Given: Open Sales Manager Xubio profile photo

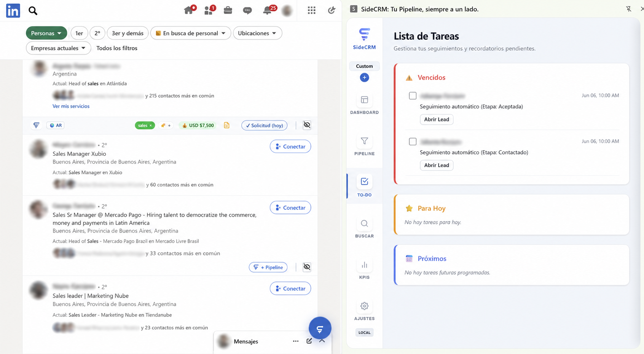Looking at the screenshot, I should point(38,149).
